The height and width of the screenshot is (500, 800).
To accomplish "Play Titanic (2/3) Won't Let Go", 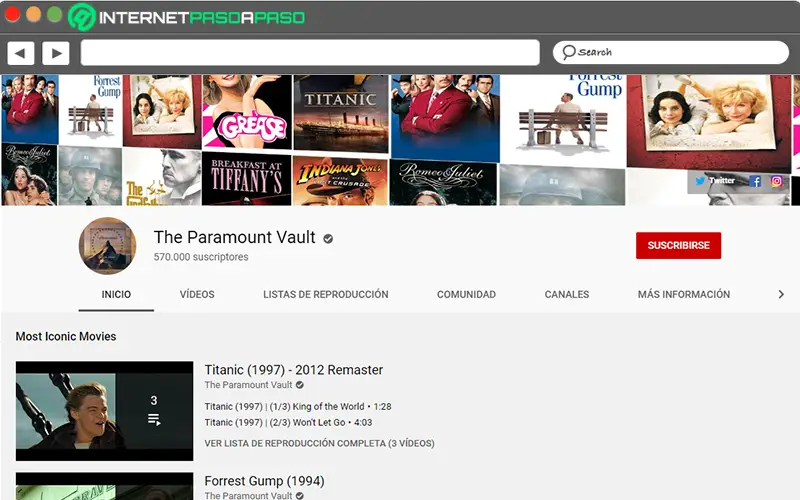I will pos(288,422).
